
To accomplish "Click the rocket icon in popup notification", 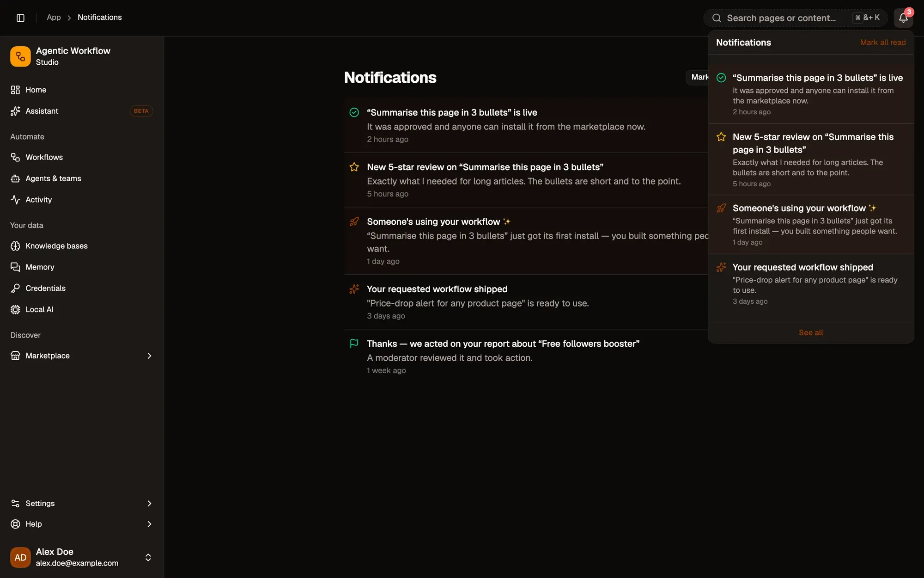I will point(721,208).
